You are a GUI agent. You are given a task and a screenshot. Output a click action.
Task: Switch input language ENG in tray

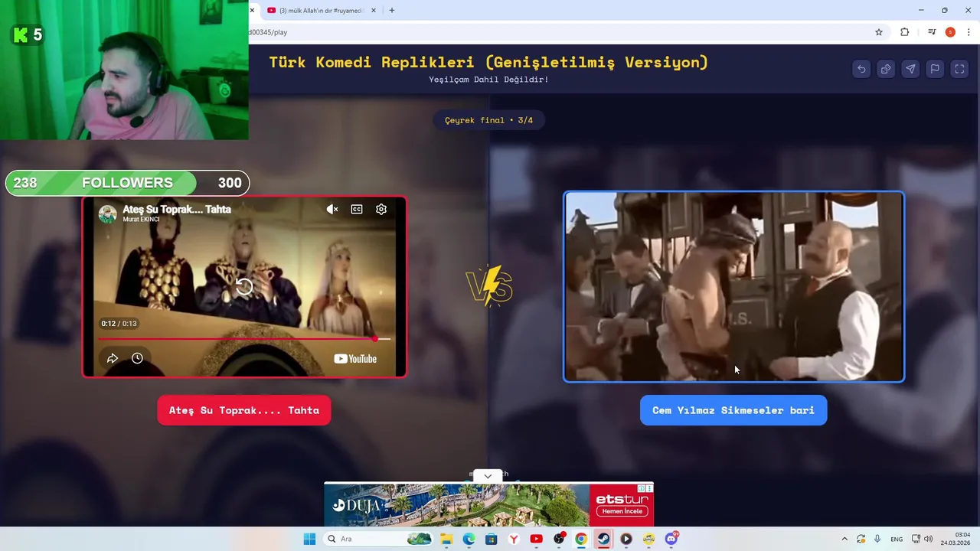point(897,539)
